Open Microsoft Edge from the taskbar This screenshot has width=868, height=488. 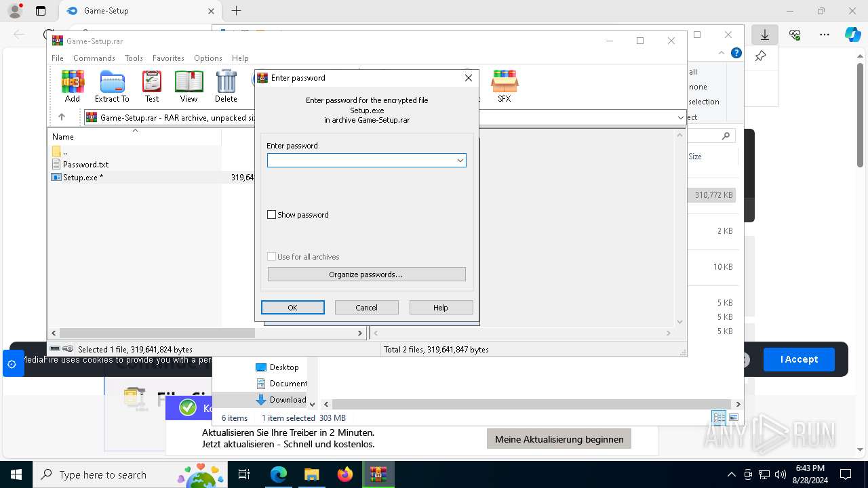click(x=279, y=474)
